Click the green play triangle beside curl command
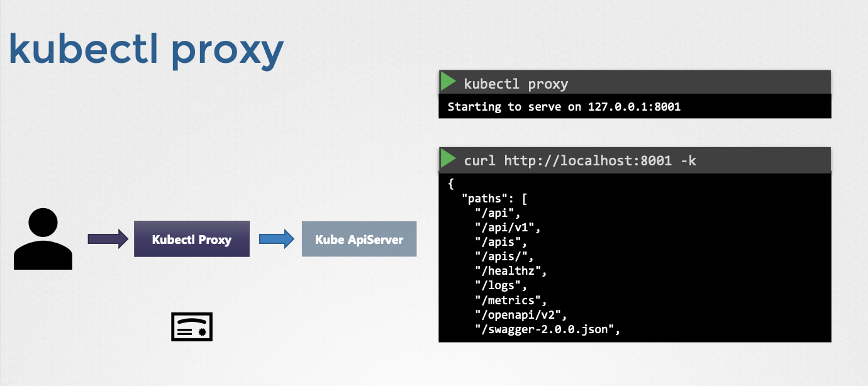Viewport: 868px width, 386px height. (448, 159)
